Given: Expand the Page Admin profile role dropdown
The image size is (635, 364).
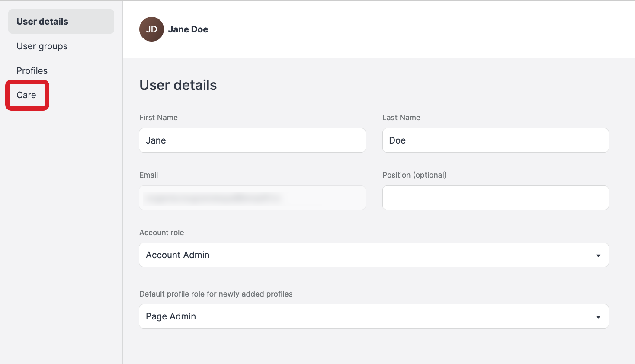Looking at the screenshot, I should click(373, 316).
